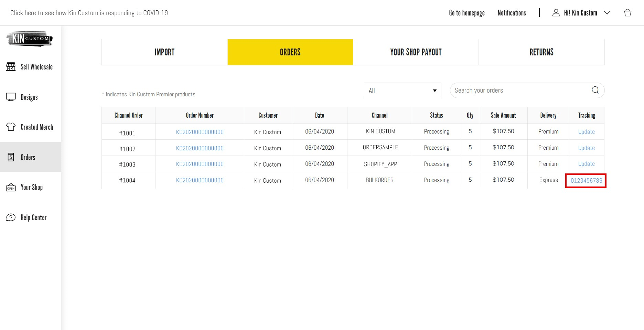Image resolution: width=644 pixels, height=330 pixels.
Task: Open the shopping cart icon
Action: click(x=628, y=13)
